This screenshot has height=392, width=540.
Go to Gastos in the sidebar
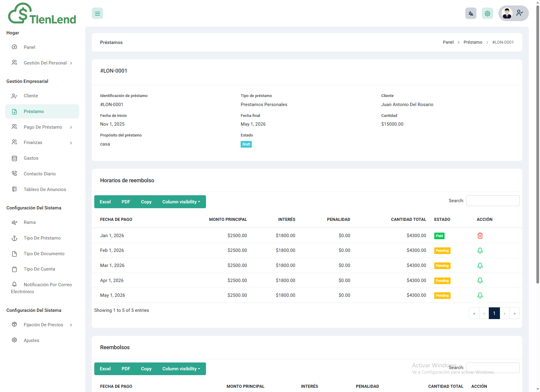click(x=31, y=158)
